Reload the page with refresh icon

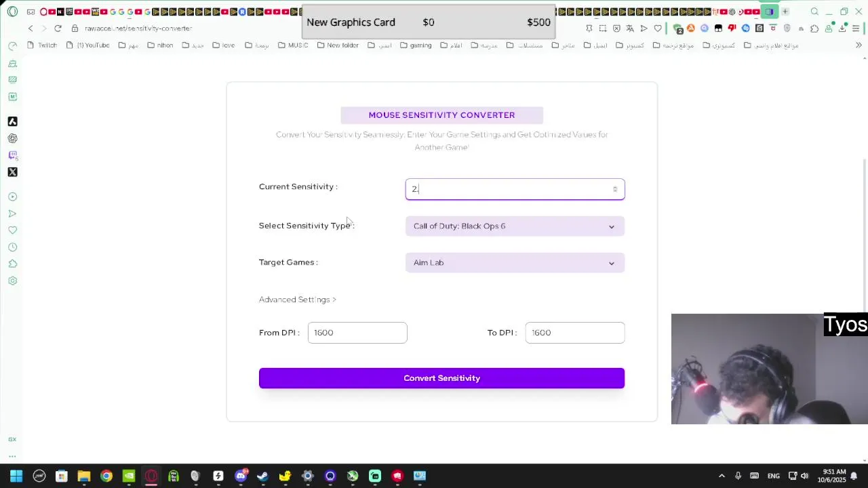(x=58, y=28)
